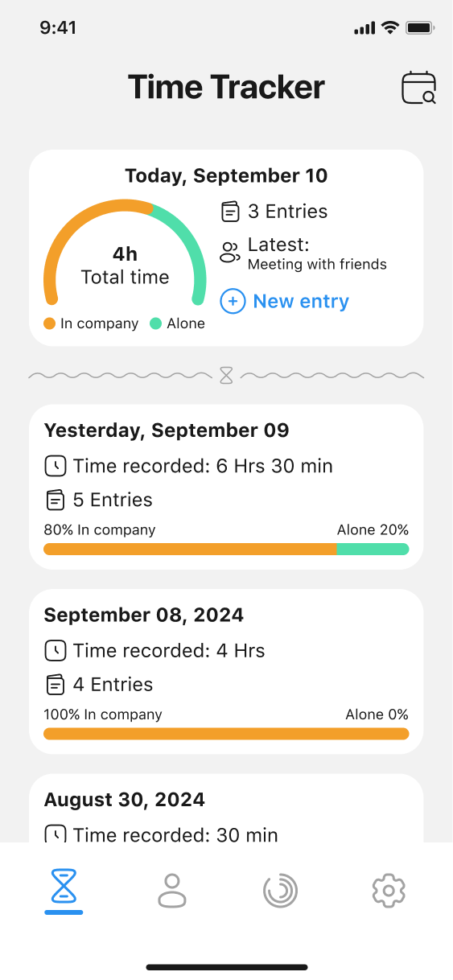Tap the 4h Total time gauge

[125, 253]
